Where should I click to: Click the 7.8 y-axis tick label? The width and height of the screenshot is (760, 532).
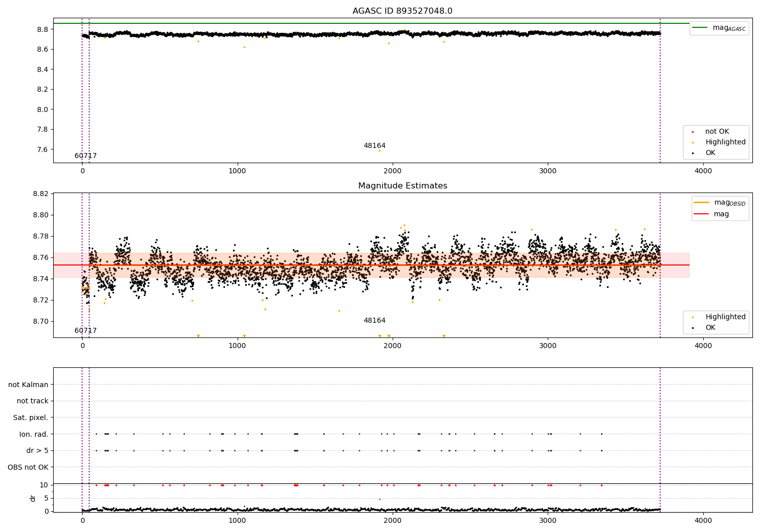(43, 130)
